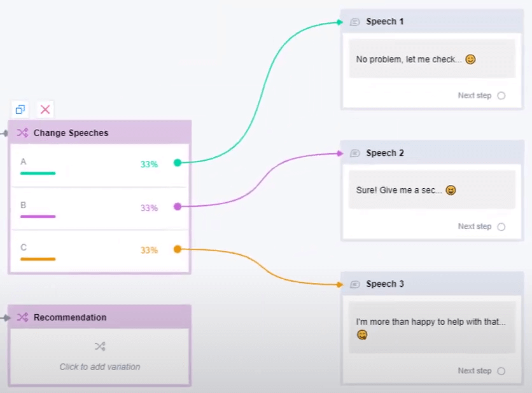Delete block using the pink X icon
The image size is (532, 393).
point(45,109)
